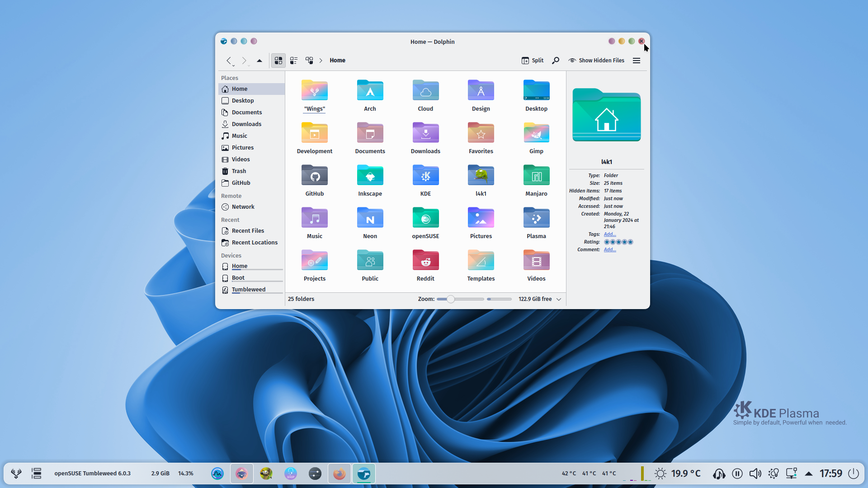Open the search magnifier tool
The image size is (868, 488).
pyautogui.click(x=556, y=60)
